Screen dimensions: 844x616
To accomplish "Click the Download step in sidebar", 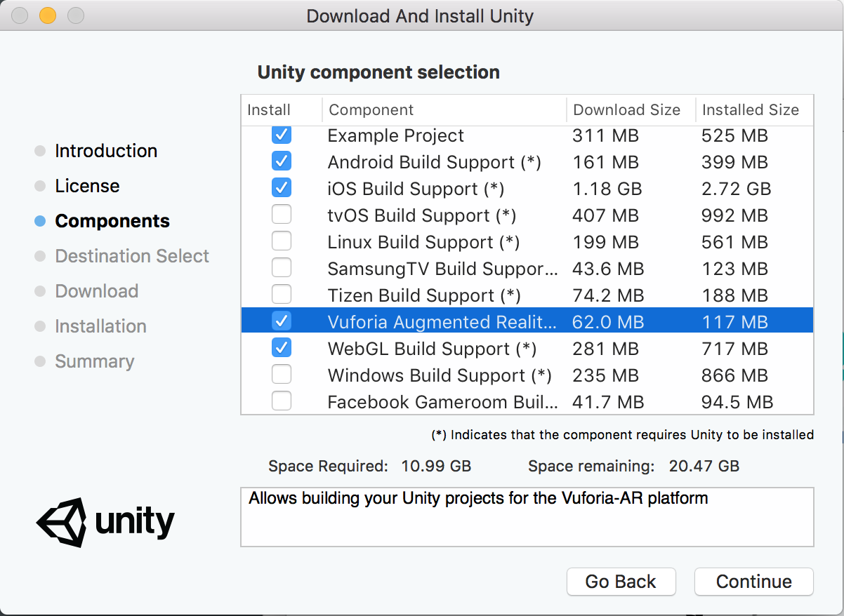I will point(97,291).
